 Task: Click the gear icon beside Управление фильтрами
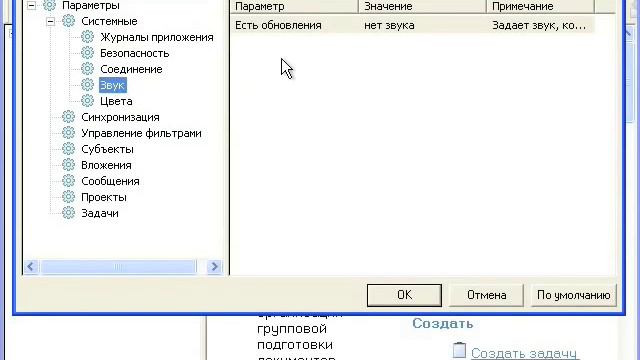point(68,133)
